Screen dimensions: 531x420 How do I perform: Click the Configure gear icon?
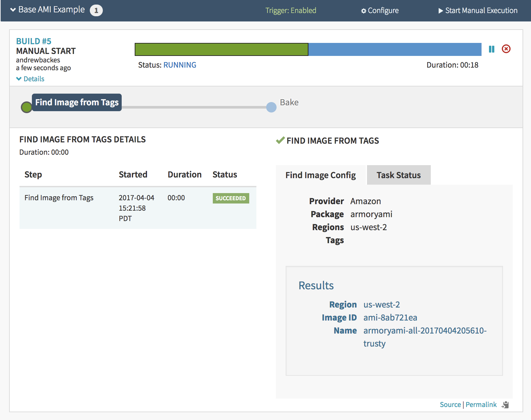coord(363,11)
